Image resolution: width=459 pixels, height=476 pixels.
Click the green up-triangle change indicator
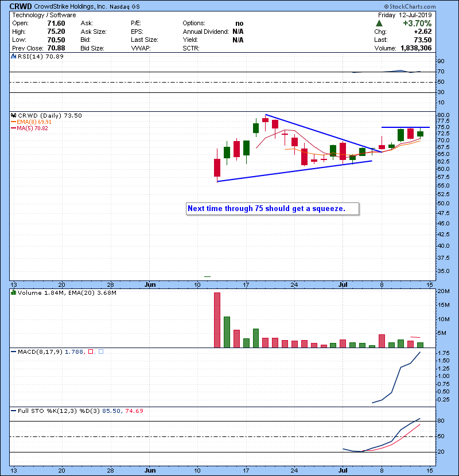pos(379,23)
